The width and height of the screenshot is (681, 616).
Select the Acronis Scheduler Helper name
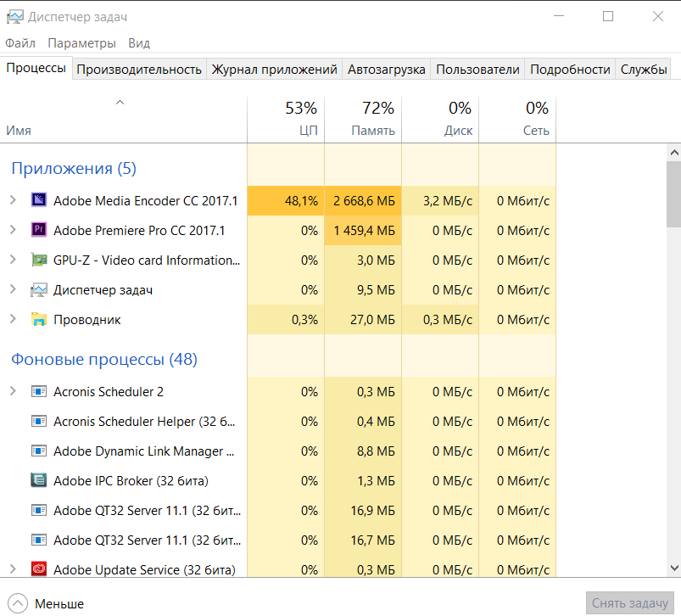(144, 422)
